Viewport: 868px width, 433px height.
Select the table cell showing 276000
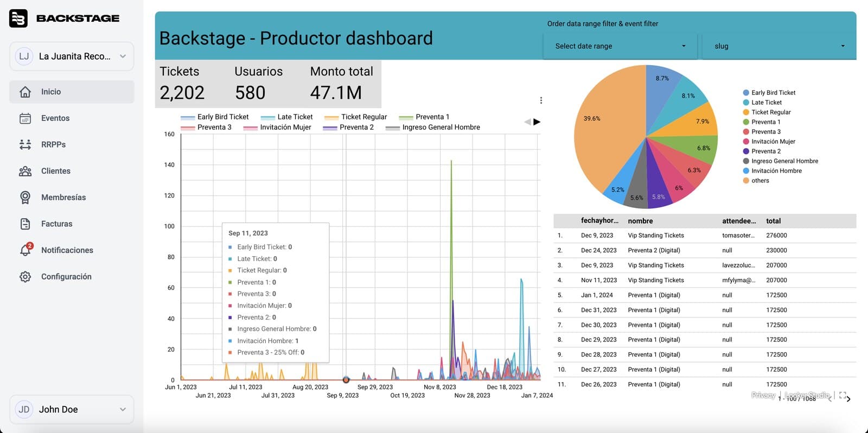[776, 235]
